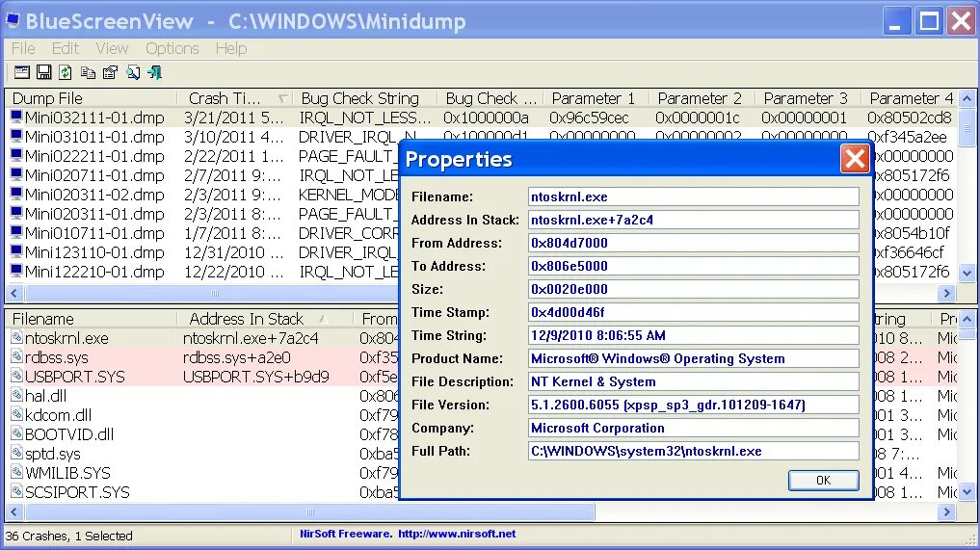
Task: Click the file icon next to rdbss.sys
Action: (x=17, y=357)
